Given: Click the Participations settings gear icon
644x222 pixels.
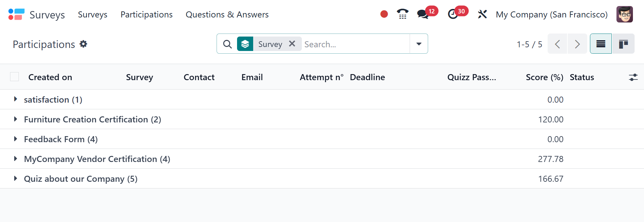Looking at the screenshot, I should click(83, 44).
